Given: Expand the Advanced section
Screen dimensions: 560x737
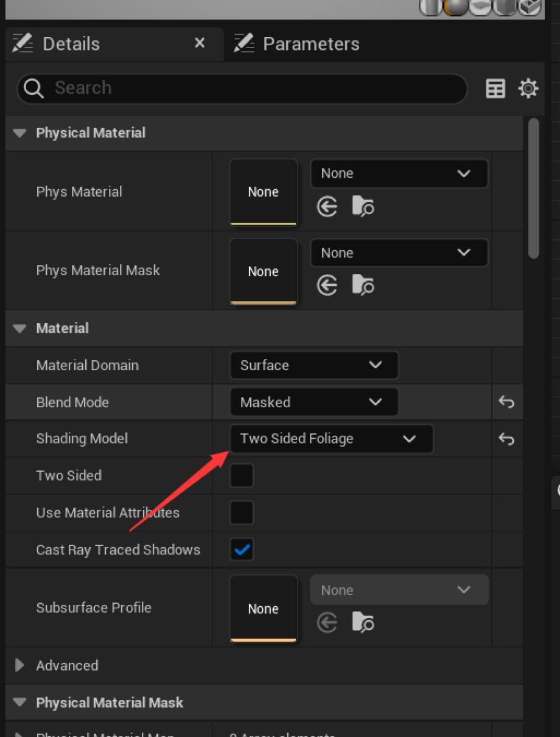Looking at the screenshot, I should [x=20, y=665].
